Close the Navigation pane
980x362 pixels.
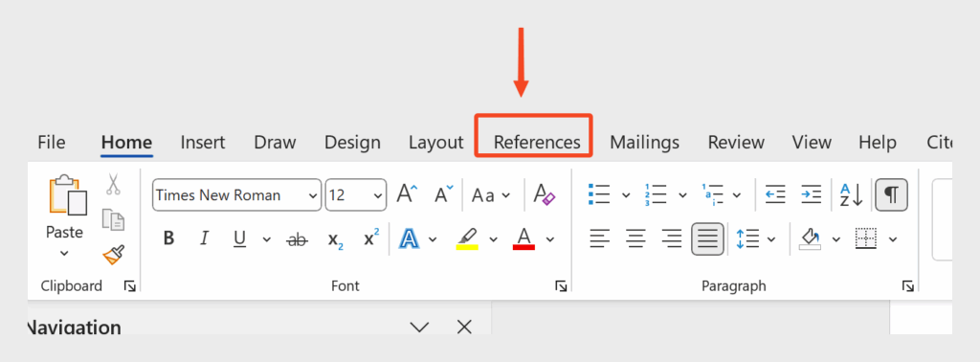click(x=464, y=326)
